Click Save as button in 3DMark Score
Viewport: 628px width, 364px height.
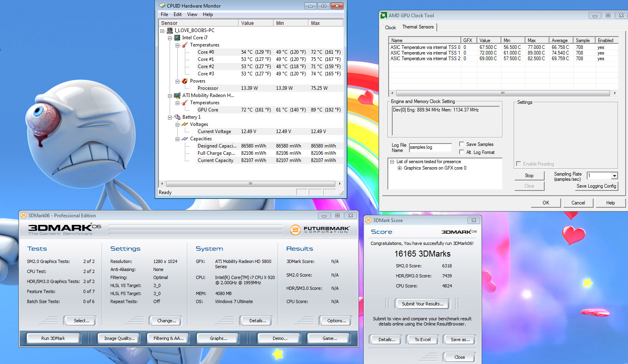pos(460,340)
